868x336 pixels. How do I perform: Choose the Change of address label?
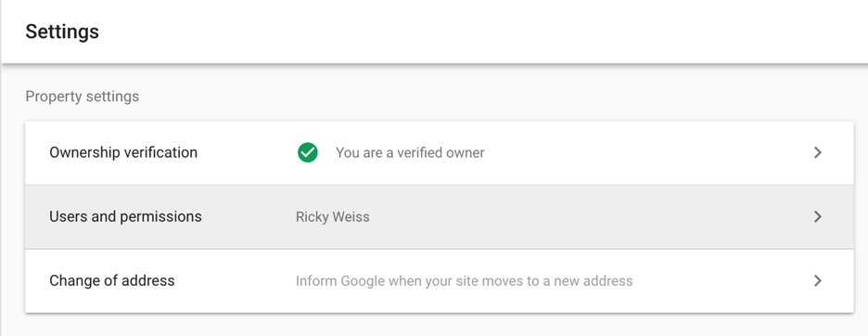112,280
